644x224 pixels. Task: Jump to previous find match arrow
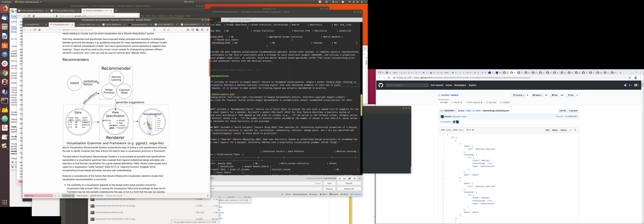pos(55,196)
